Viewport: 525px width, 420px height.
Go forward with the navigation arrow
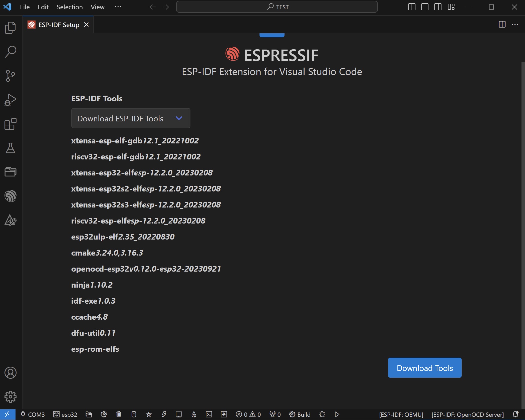point(166,7)
